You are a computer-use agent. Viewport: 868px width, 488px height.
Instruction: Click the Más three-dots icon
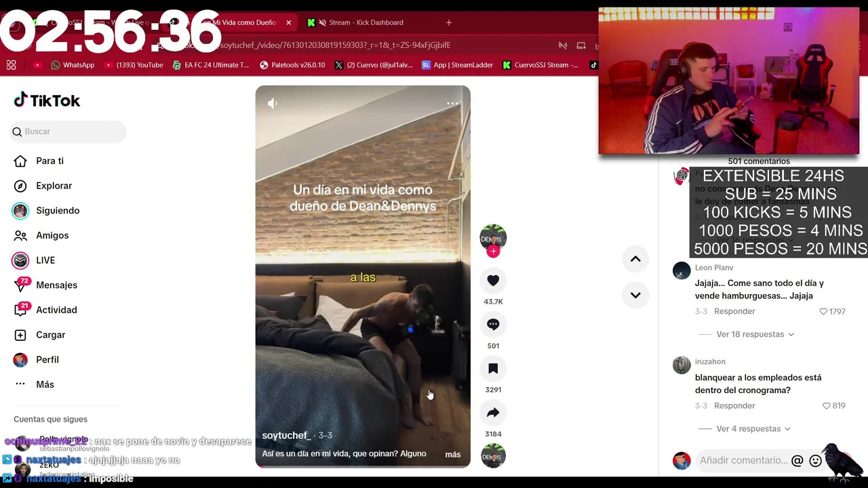(x=20, y=384)
